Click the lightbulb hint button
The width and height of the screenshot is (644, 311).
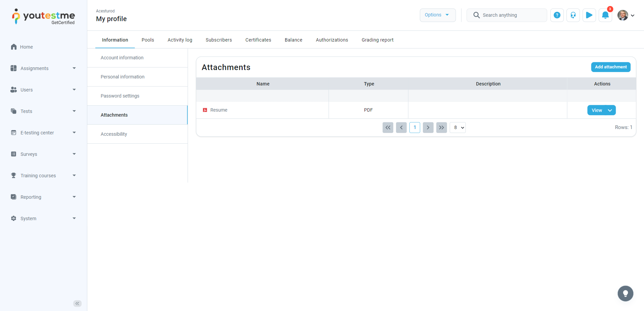pyautogui.click(x=625, y=294)
